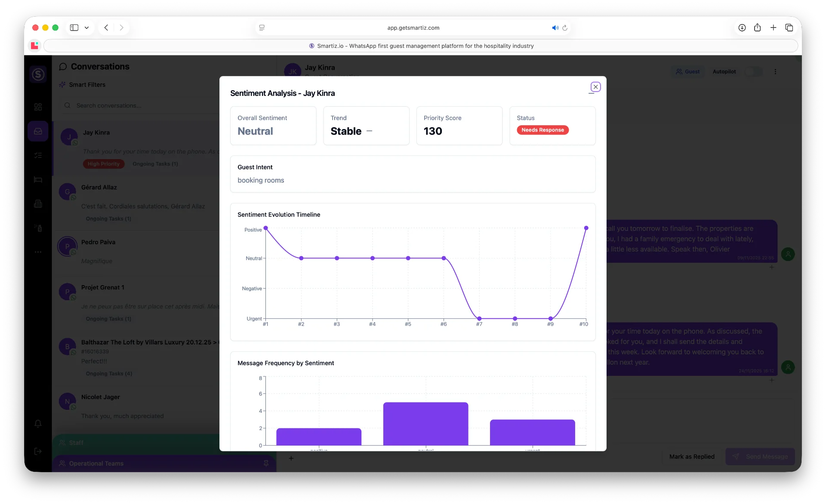Open a new tab with plus icon
The height and width of the screenshot is (504, 826).
click(773, 28)
